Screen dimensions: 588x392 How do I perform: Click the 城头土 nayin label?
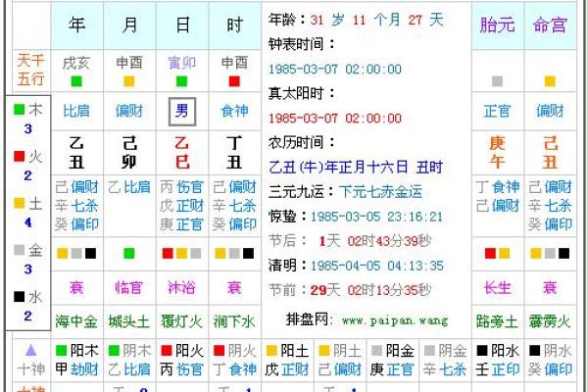click(129, 321)
